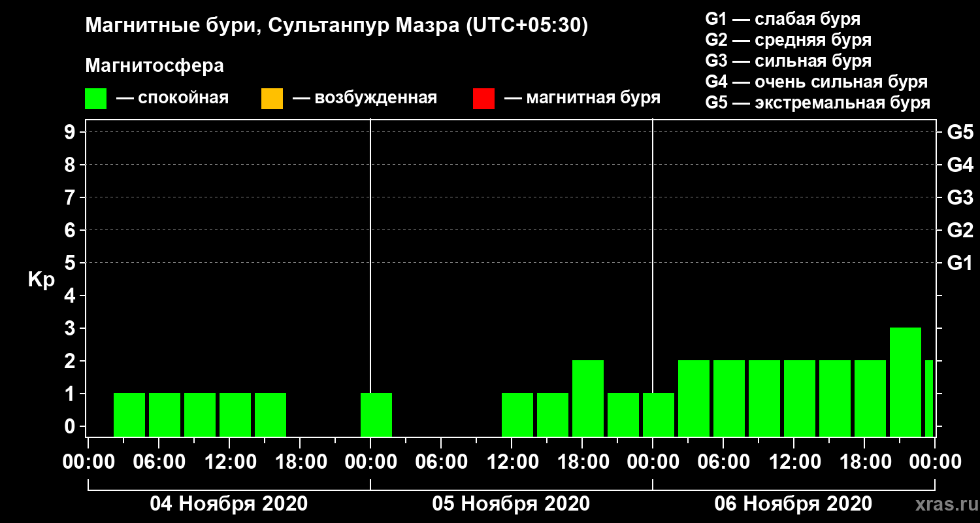Click the Kp=3 bar on 06 November
This screenshot has width=980, height=523.
906,382
